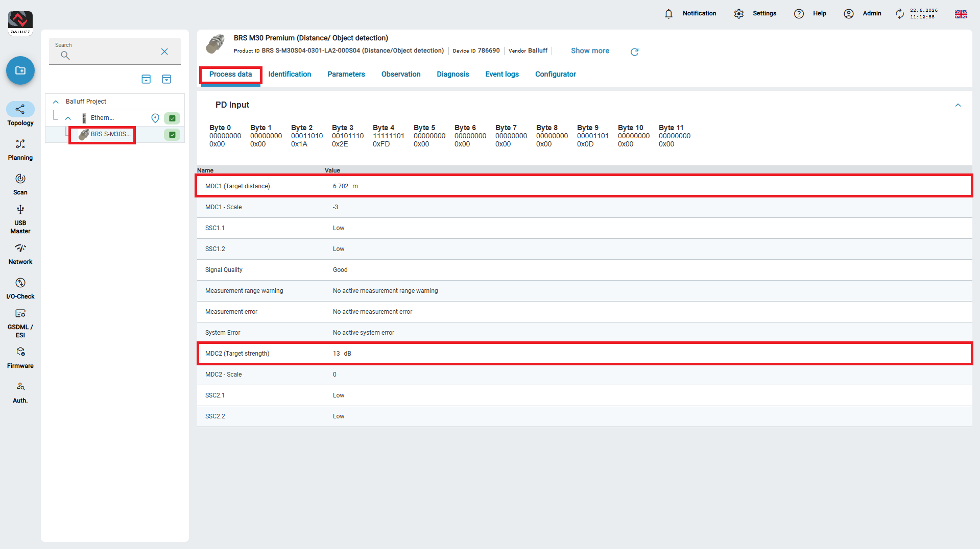980x549 pixels.
Task: Click the refresh icon beside Show more
Action: (634, 52)
